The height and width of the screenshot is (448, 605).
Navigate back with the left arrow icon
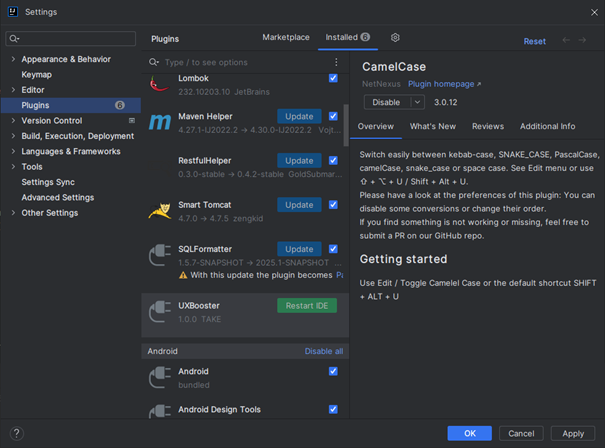coord(566,40)
